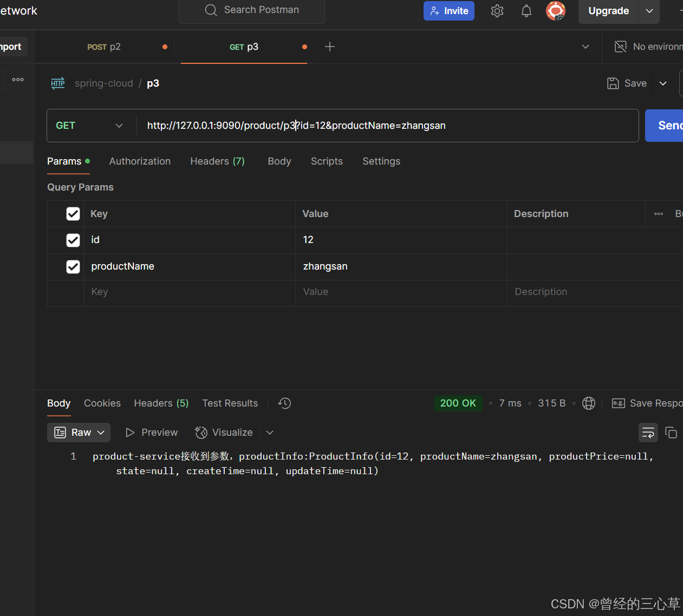The image size is (683, 616).
Task: Click the Search Postman field
Action: (252, 11)
